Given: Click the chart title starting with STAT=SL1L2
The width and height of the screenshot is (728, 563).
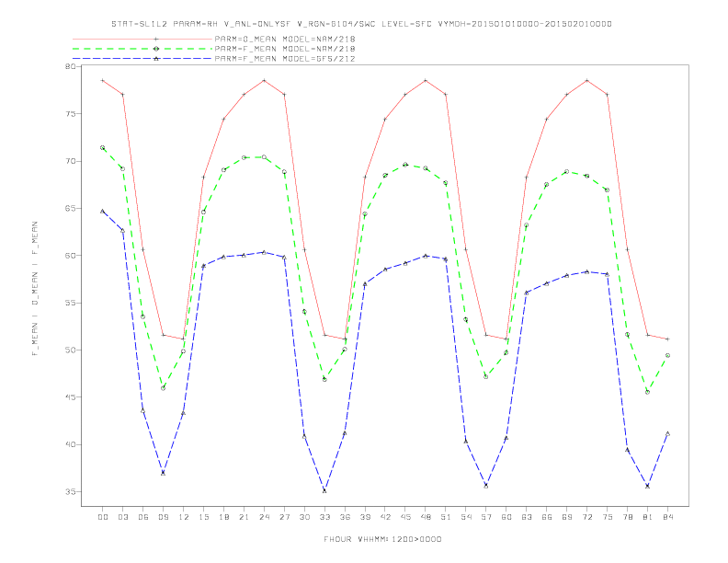Looking at the screenshot, I should tap(361, 24).
